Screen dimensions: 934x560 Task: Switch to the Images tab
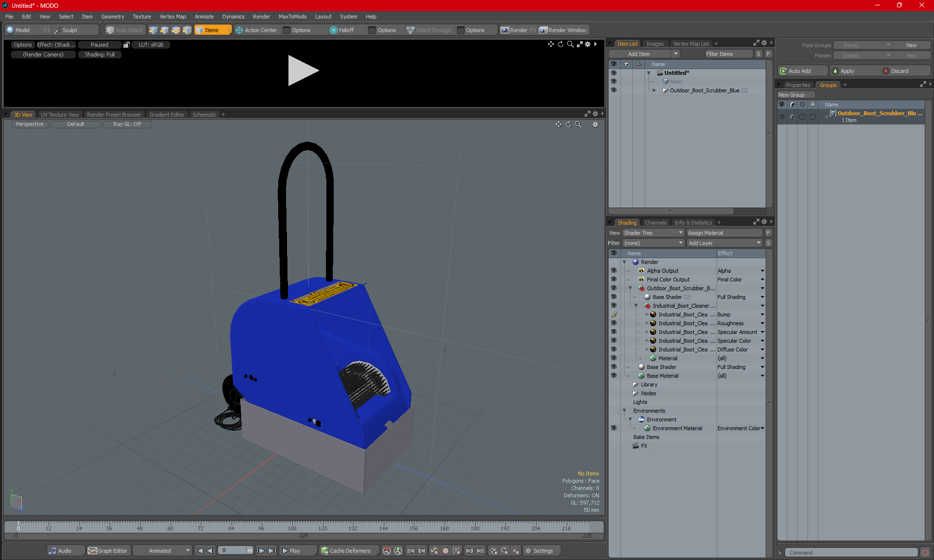click(x=655, y=44)
